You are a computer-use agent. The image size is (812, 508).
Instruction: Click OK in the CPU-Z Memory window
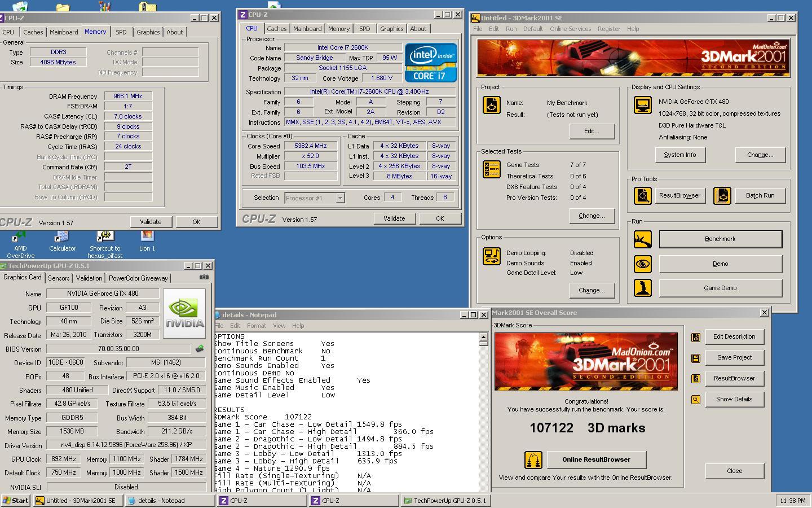point(196,222)
